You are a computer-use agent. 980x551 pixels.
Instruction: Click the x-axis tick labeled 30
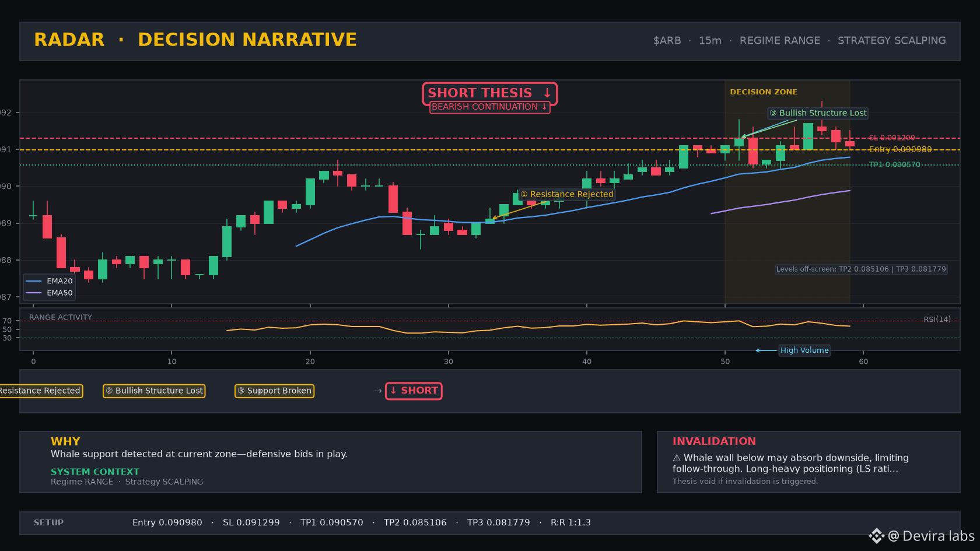[449, 362]
